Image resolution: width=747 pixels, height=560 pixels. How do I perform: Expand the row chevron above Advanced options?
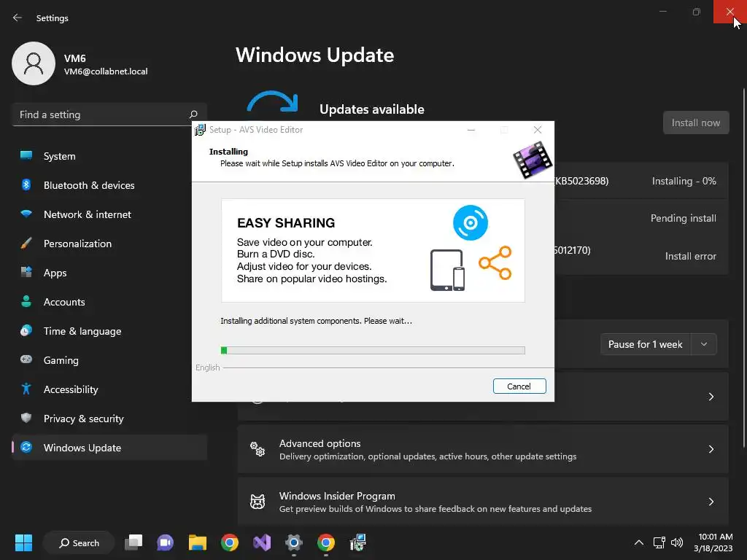point(711,397)
